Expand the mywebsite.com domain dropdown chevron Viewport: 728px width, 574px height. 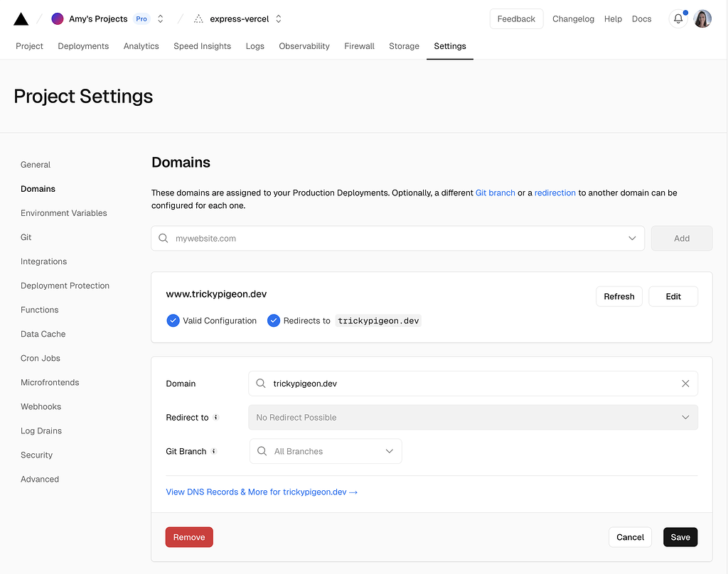632,239
